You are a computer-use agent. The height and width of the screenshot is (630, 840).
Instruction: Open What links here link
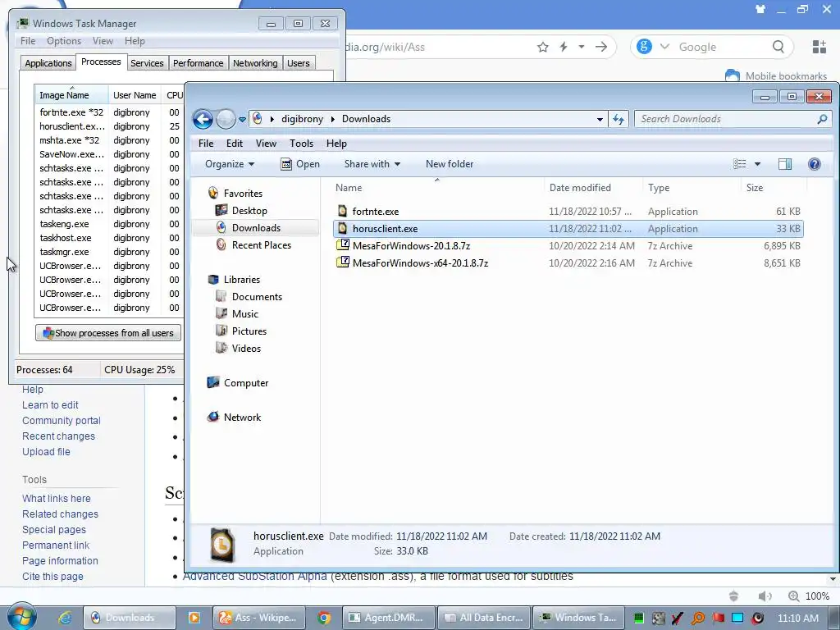tap(57, 498)
